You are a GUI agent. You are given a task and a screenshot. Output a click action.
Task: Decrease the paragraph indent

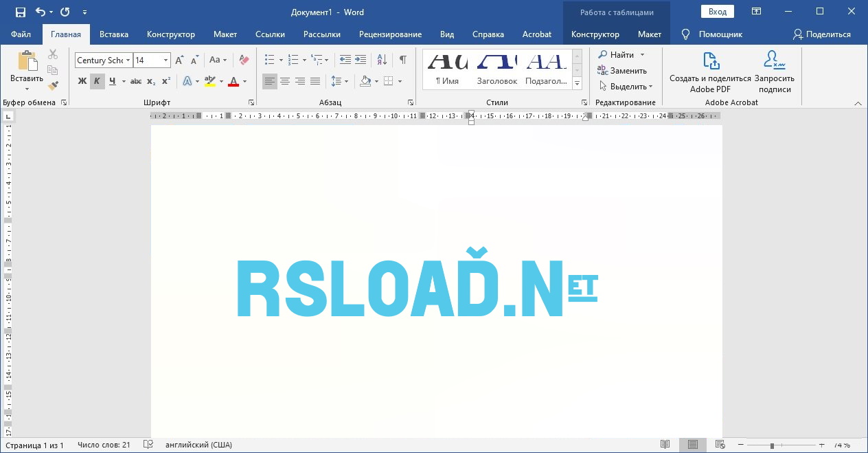[x=345, y=60]
